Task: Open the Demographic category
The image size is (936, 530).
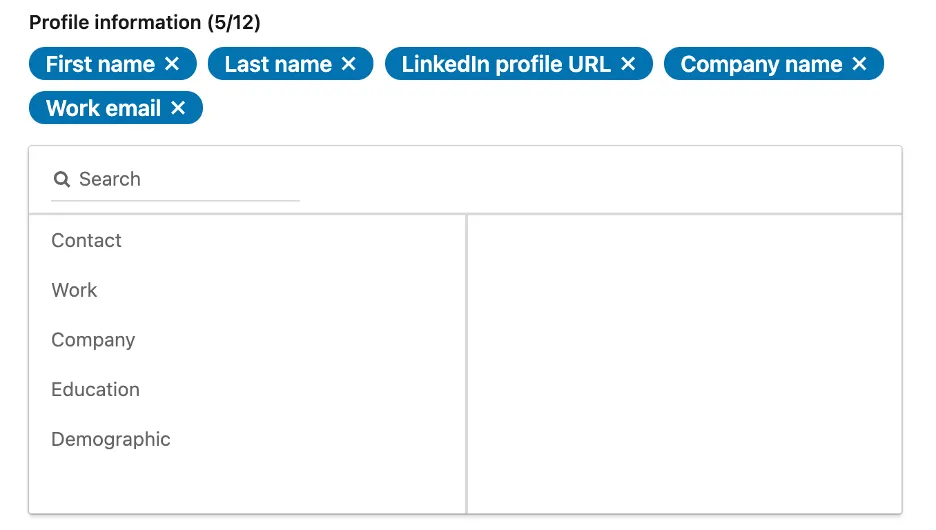Action: [111, 440]
